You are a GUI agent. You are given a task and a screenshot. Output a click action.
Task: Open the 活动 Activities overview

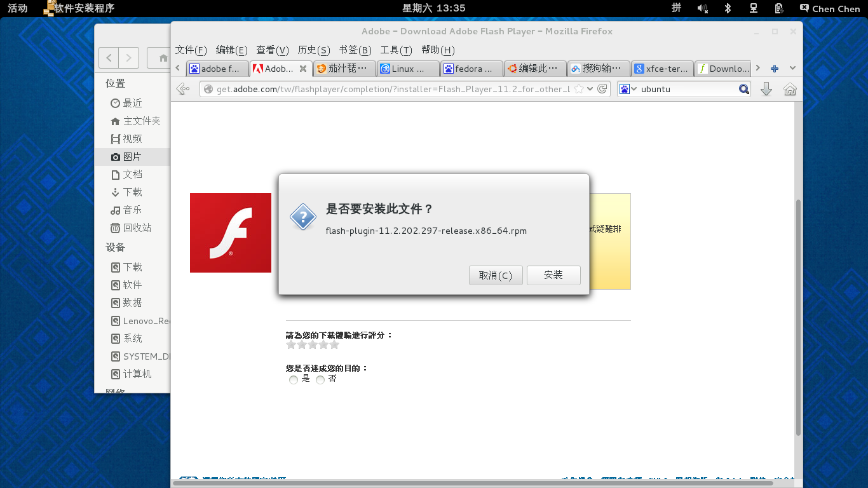[x=18, y=8]
